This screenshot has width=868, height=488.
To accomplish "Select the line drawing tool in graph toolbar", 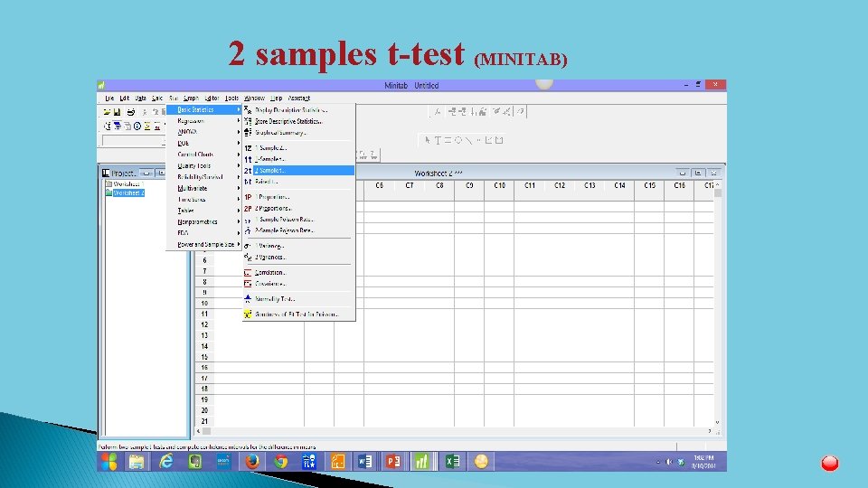I will point(468,141).
